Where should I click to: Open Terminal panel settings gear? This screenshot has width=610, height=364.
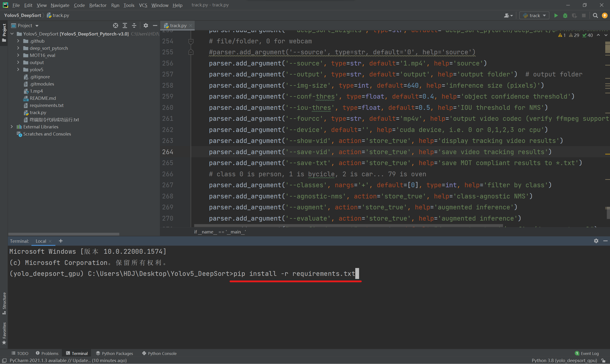tap(596, 241)
